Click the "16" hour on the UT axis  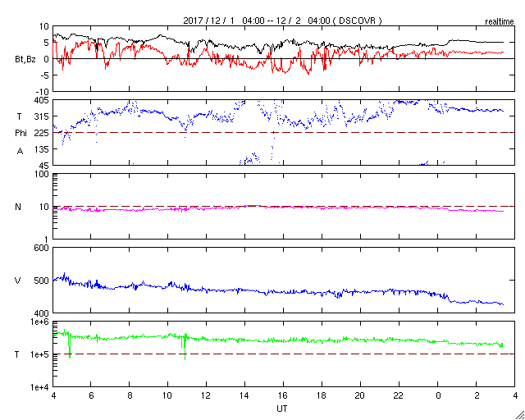[x=284, y=395]
